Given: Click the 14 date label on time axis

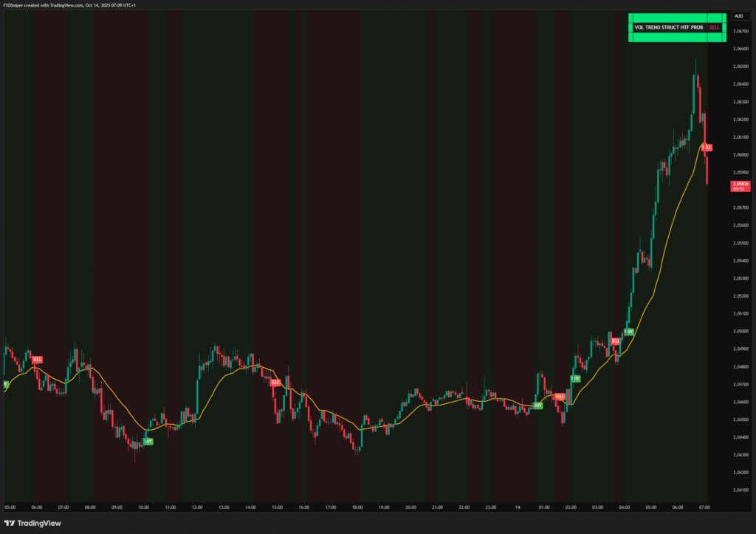Looking at the screenshot, I should click(x=518, y=507).
